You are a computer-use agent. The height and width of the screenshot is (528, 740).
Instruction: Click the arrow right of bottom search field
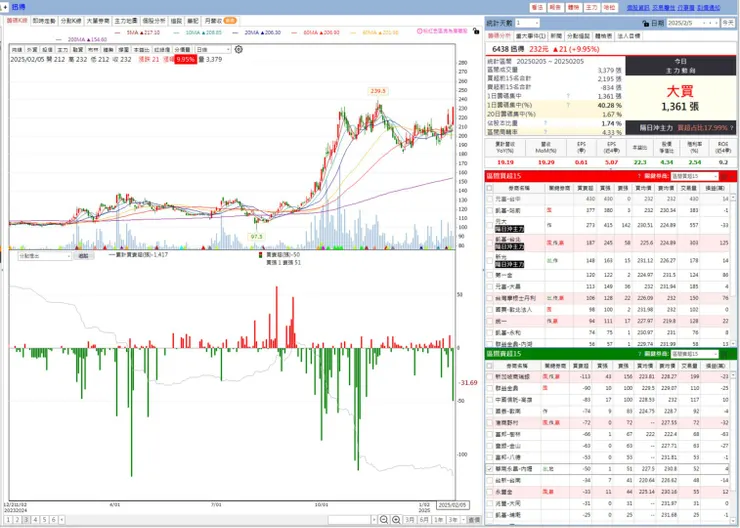pos(374,520)
